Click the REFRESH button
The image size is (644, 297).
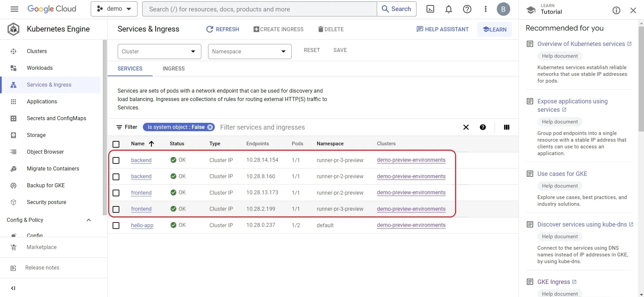(223, 29)
